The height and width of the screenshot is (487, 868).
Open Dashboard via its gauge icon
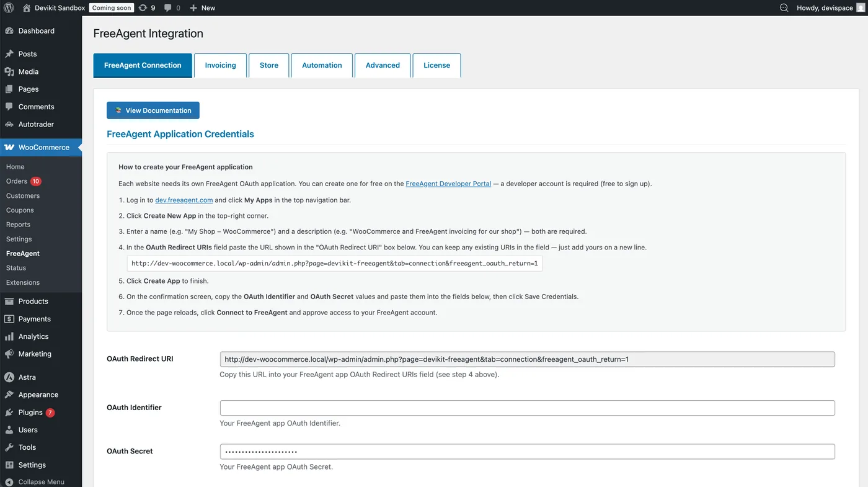(x=9, y=31)
